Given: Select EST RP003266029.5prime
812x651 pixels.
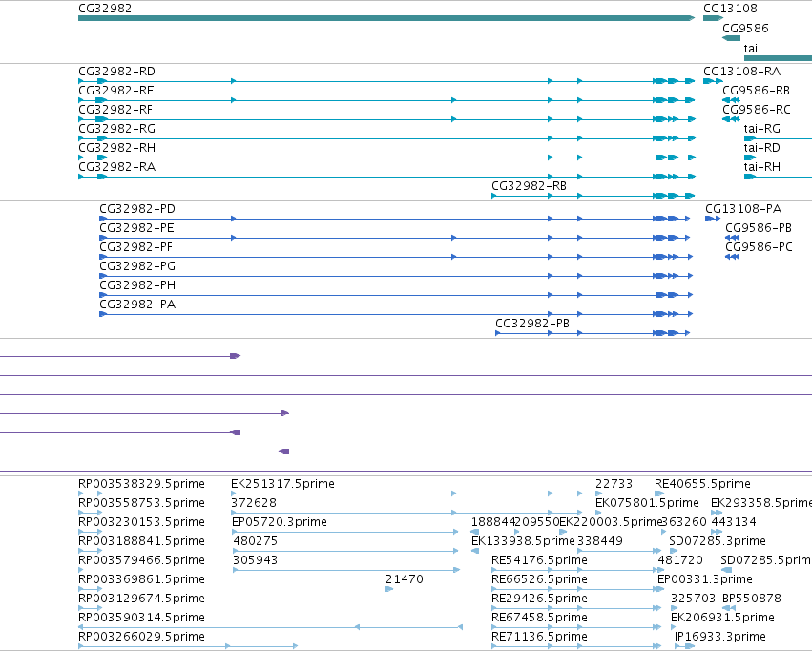Looking at the screenshot, I should point(188,646).
